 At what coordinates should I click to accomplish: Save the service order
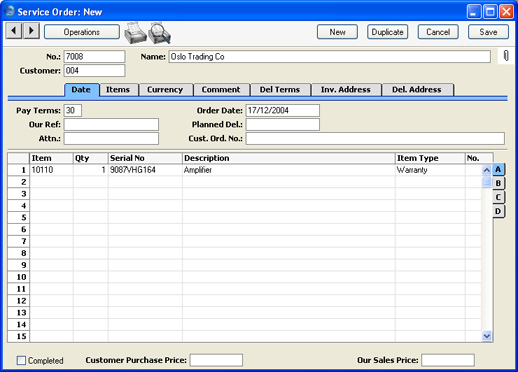point(488,32)
